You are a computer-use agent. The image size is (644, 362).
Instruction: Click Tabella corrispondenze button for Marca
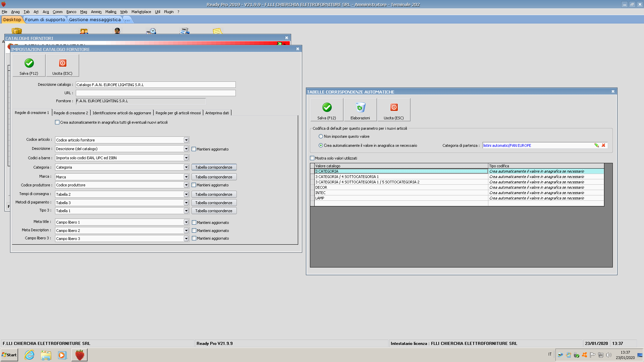pos(214,177)
